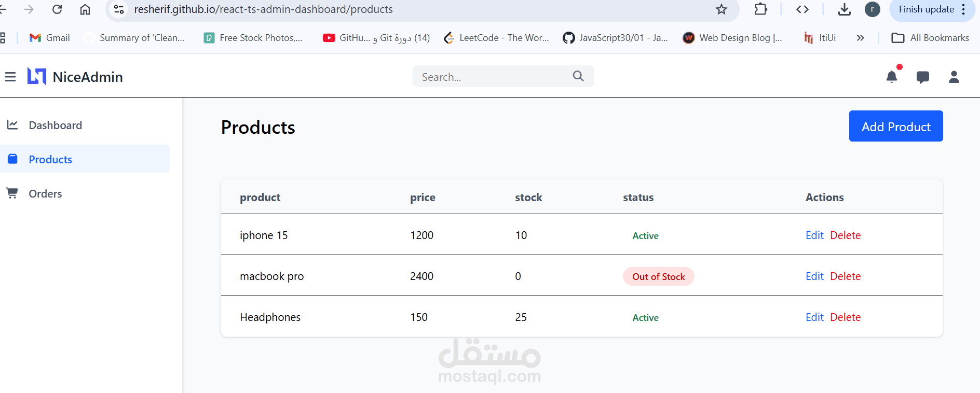Click the Products box icon in sidebar

click(x=12, y=159)
